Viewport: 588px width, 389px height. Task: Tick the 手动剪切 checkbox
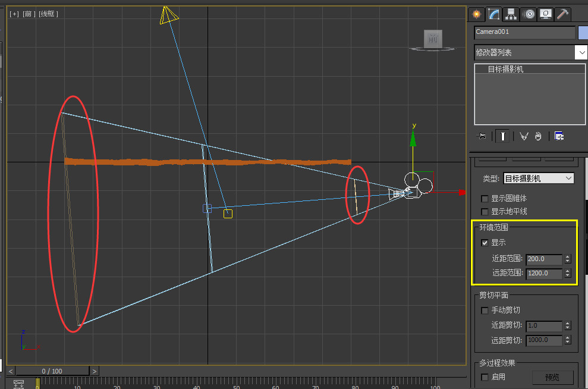485,310
